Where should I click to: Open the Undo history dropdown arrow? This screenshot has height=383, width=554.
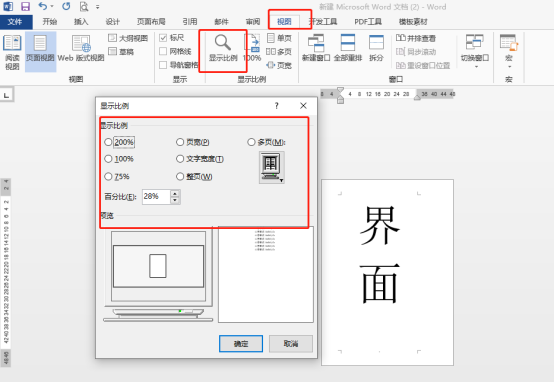point(52,7)
